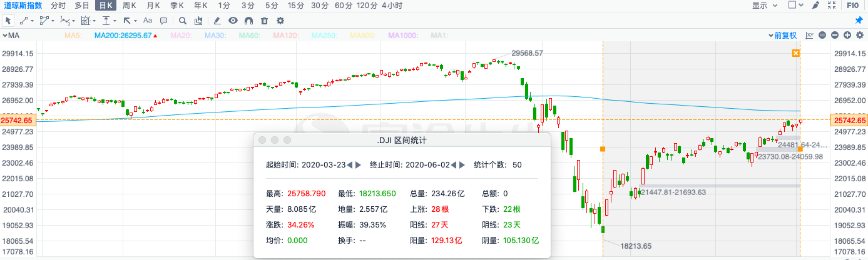Select the polygon shape drawing tool
The image size is (868, 260).
pyautogui.click(x=44, y=21)
